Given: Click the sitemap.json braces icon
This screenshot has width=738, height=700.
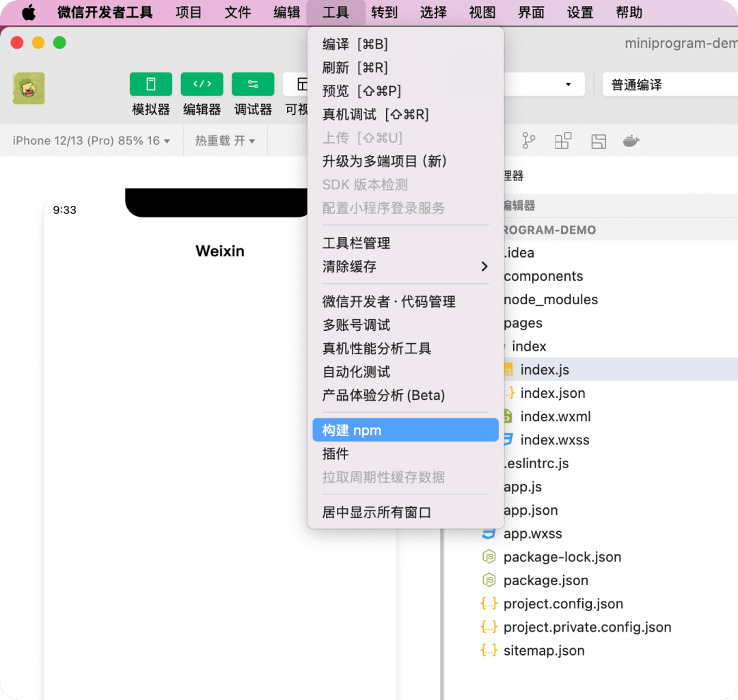Looking at the screenshot, I should [x=489, y=651].
